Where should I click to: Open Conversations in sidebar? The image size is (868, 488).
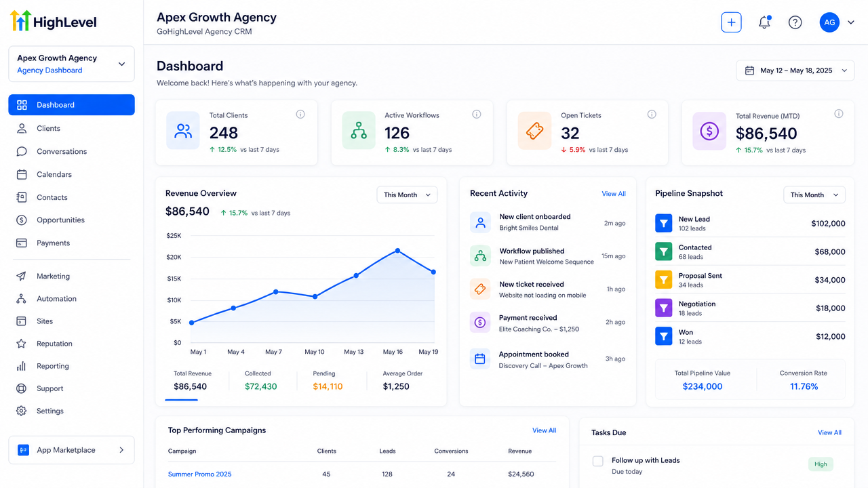(71, 151)
